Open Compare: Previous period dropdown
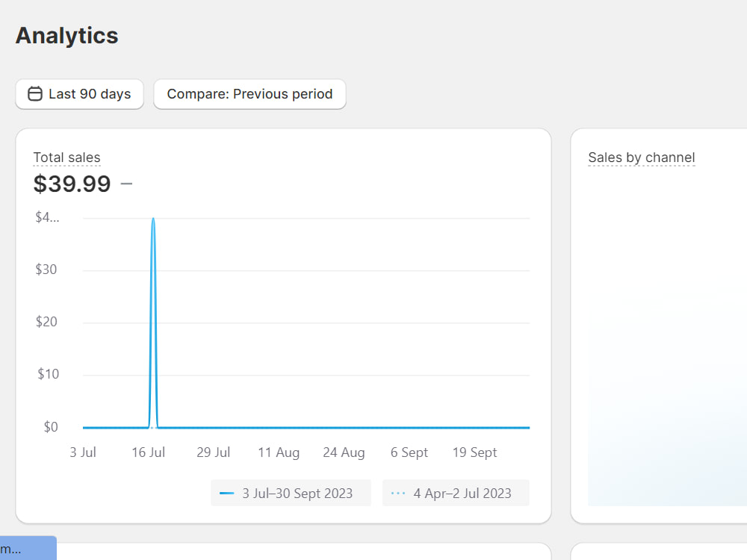This screenshot has height=560, width=747. [249, 94]
